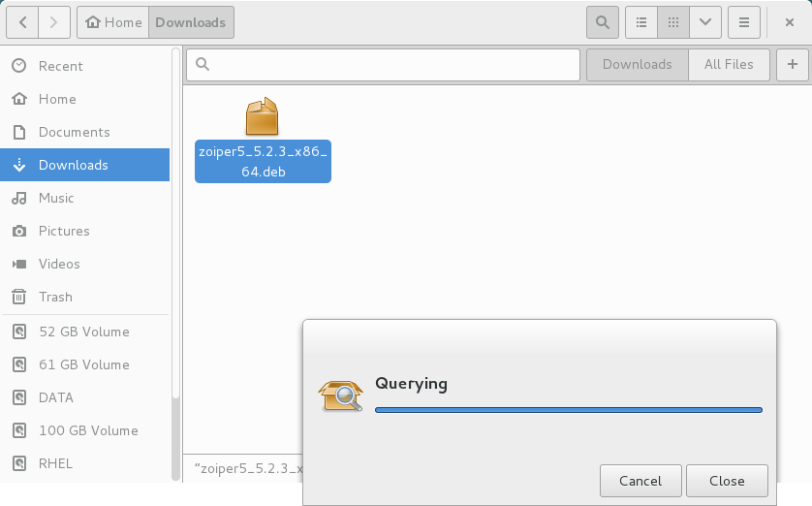812x506 pixels.
Task: Limit search to Downloads folder
Action: [637, 64]
